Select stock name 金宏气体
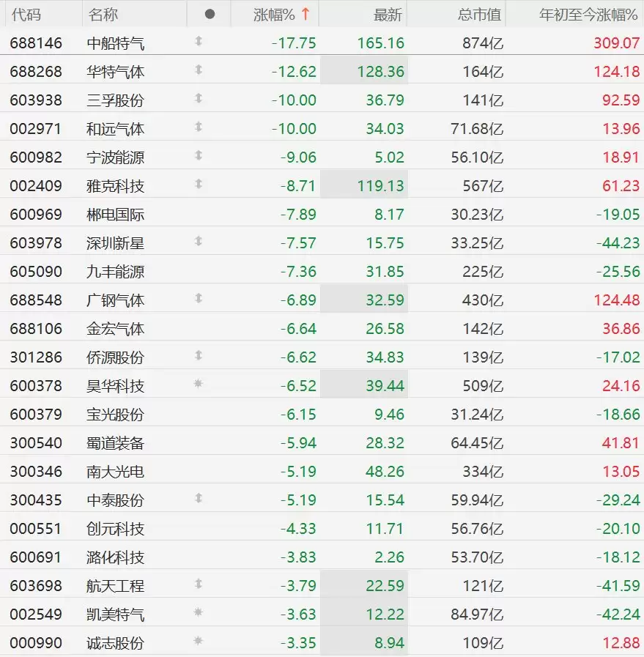The height and width of the screenshot is (657, 644). coord(116,329)
